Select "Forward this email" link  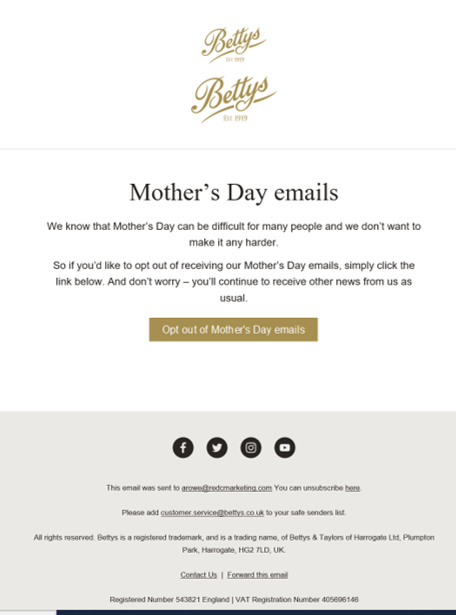[x=258, y=575]
